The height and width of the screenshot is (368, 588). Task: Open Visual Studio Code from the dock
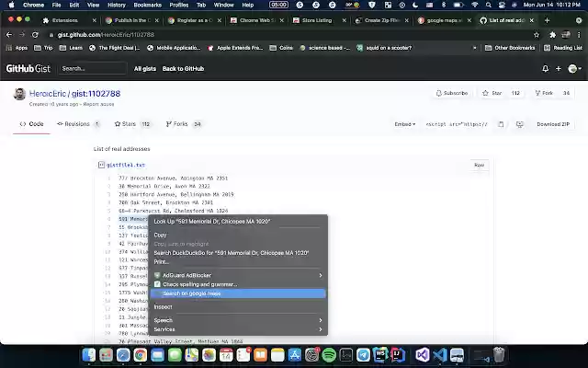(439, 355)
